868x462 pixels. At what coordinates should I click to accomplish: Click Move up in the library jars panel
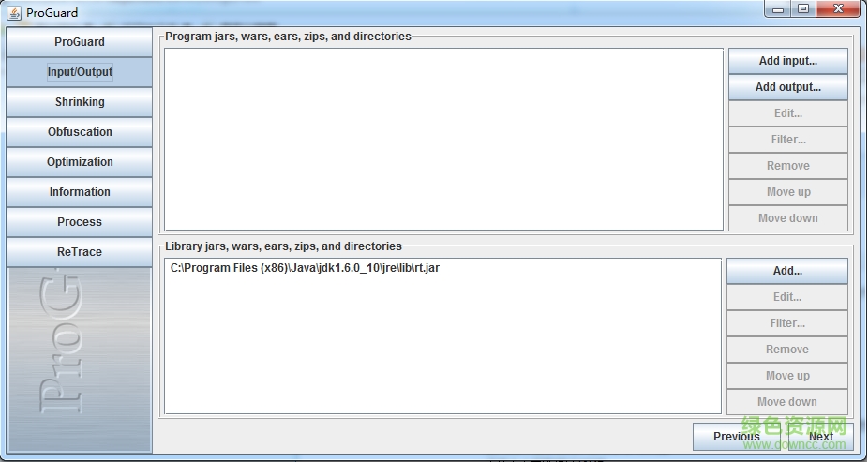[x=787, y=375]
